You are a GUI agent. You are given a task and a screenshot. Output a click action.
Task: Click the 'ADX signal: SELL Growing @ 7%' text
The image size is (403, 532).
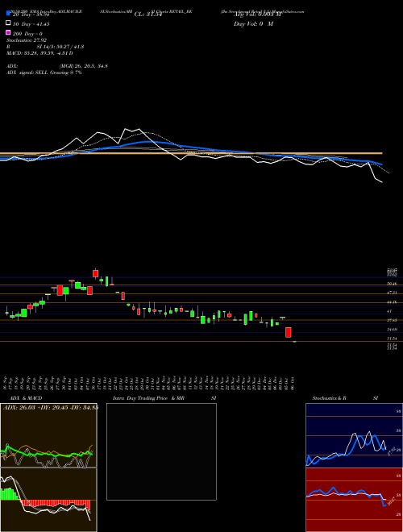click(x=44, y=73)
